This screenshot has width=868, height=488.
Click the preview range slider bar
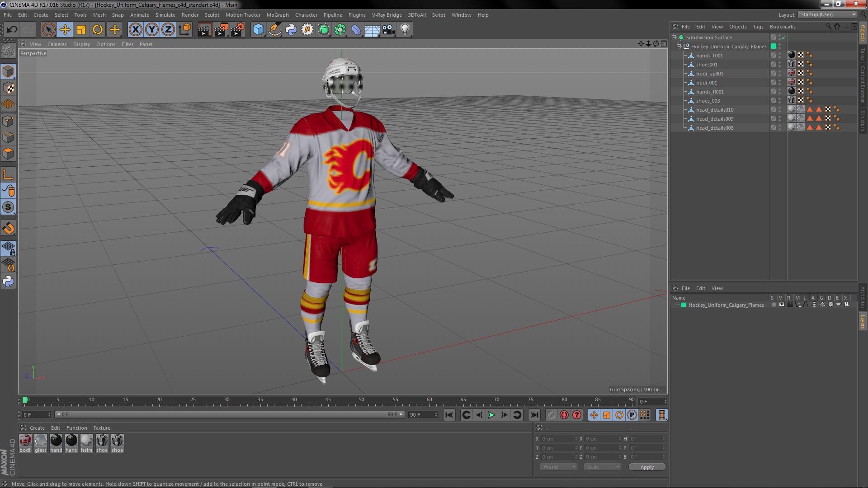[x=230, y=414]
